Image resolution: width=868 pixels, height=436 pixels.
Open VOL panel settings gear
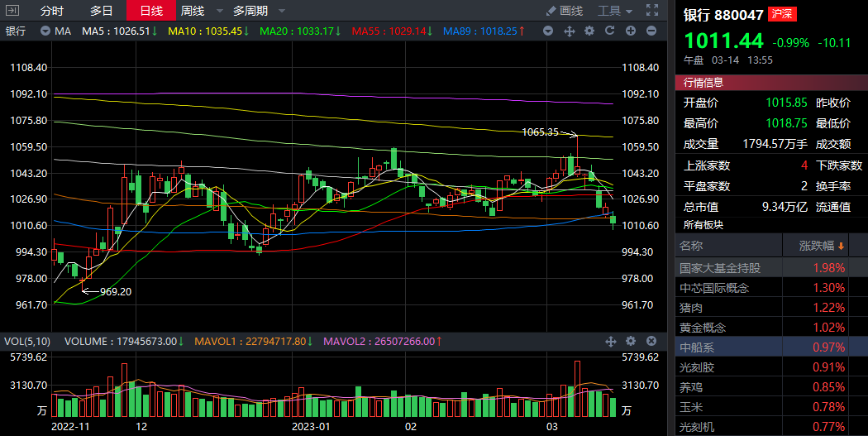point(632,341)
